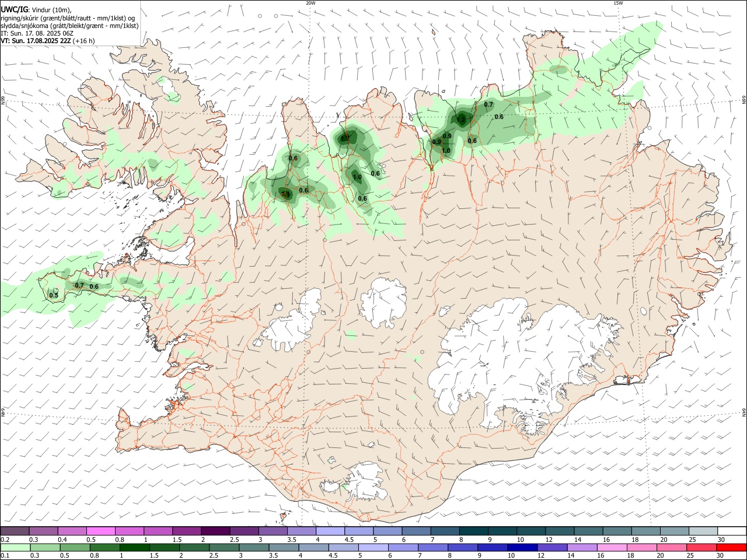Pick the bright pink 0.5–0.8 snow swatch
This screenshot has height=560, width=747.
point(100,531)
